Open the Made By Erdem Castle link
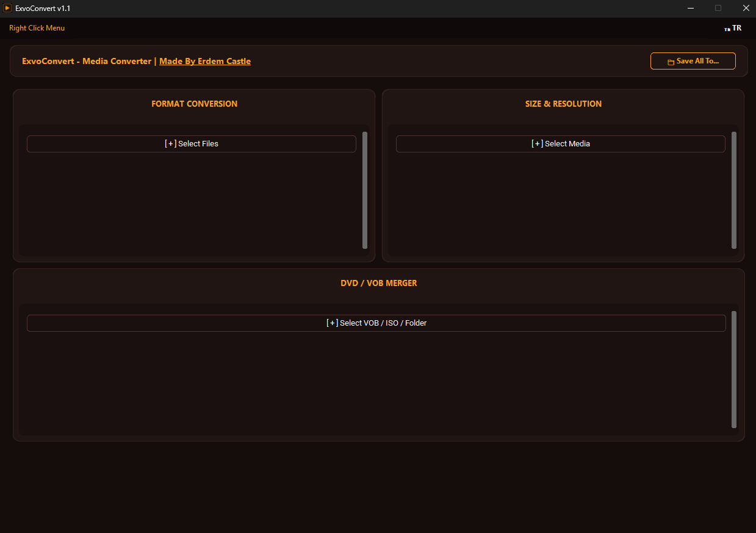The width and height of the screenshot is (756, 533). [x=205, y=61]
